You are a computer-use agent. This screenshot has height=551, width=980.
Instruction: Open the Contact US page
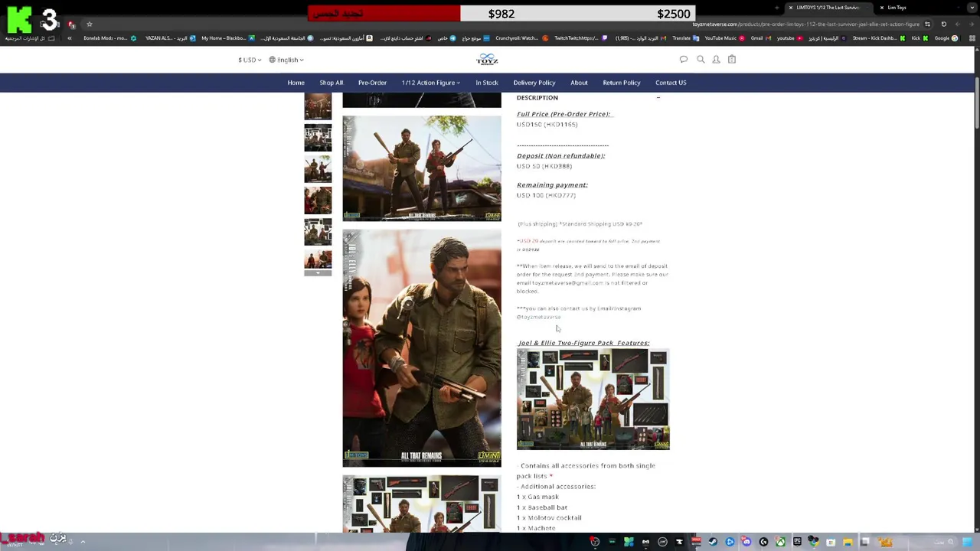tap(671, 83)
